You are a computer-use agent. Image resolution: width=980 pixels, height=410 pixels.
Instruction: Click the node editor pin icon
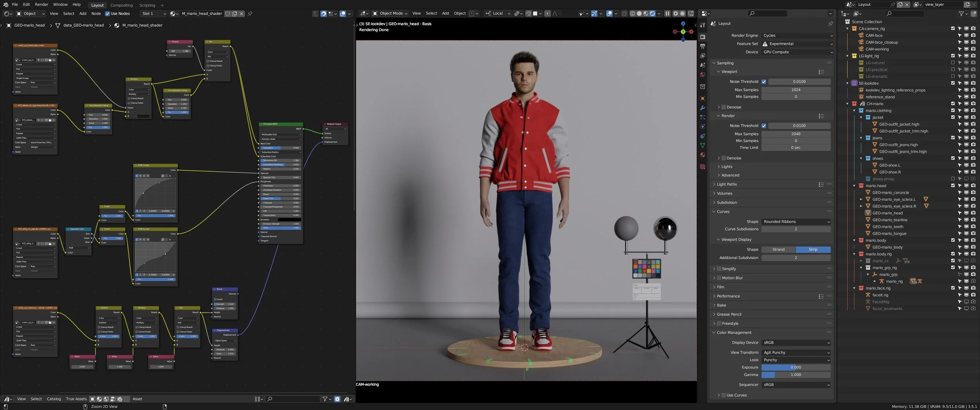coord(250,14)
